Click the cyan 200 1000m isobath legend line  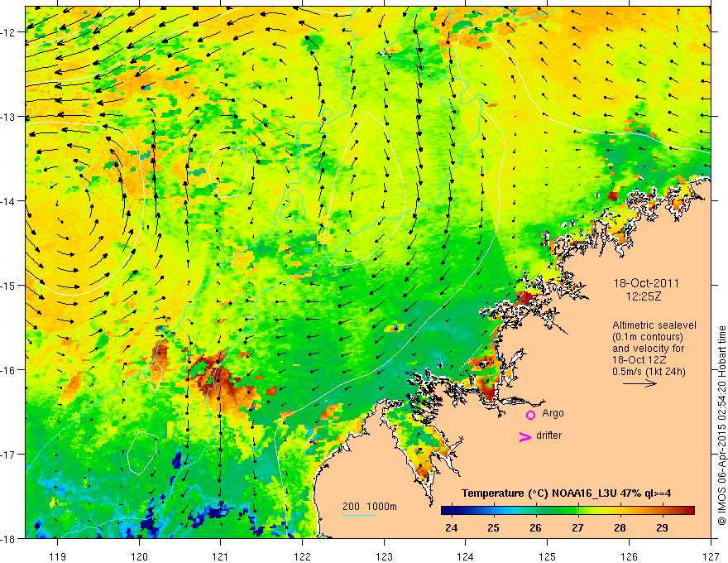click(359, 515)
